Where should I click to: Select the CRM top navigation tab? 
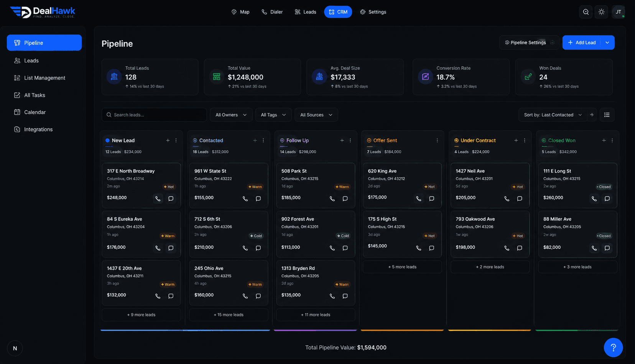tap(338, 12)
